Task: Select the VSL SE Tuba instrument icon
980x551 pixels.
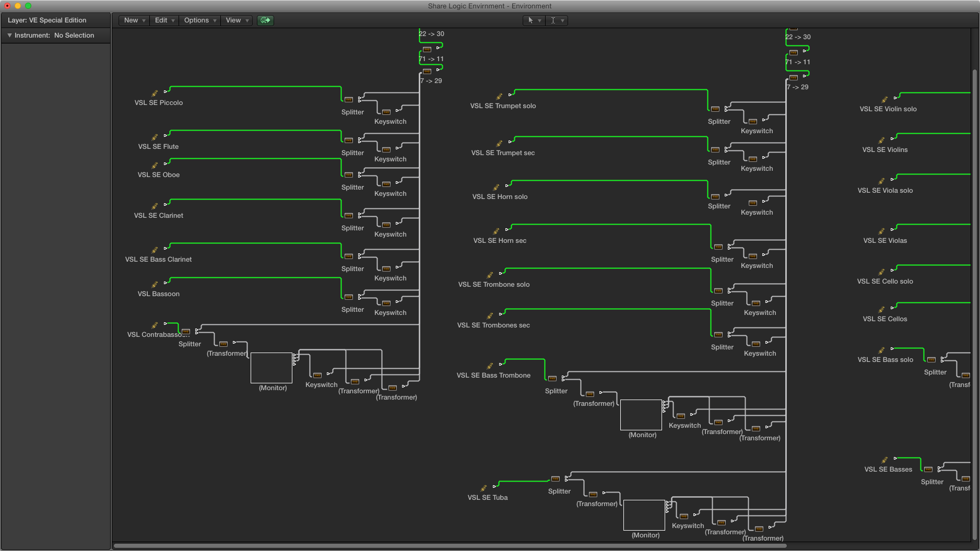Action: (x=483, y=489)
